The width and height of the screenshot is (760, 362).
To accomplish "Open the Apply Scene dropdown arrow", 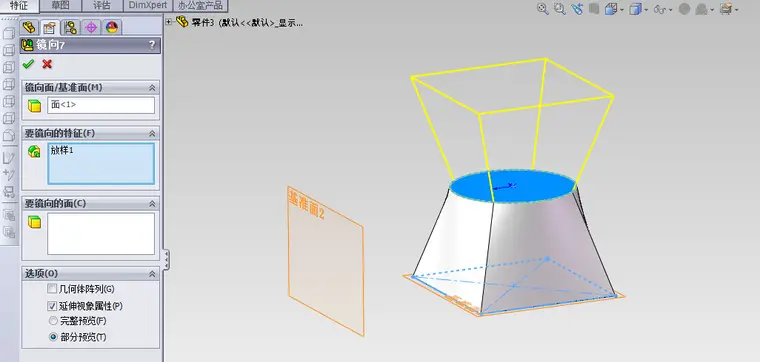I will (x=711, y=9).
